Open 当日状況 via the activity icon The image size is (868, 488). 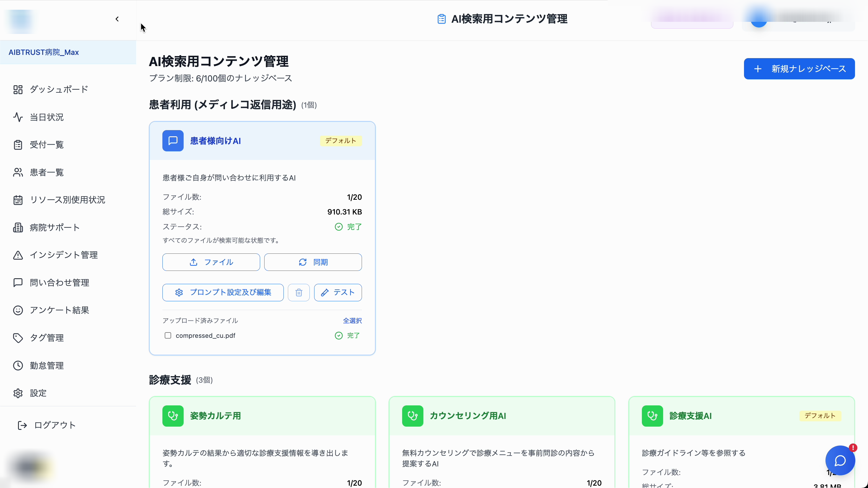18,117
